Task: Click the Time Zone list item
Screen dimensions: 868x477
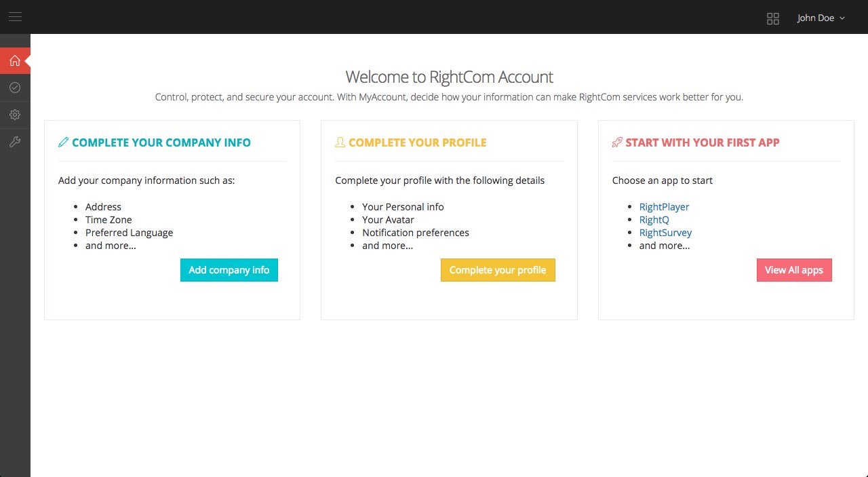Action: click(x=108, y=220)
